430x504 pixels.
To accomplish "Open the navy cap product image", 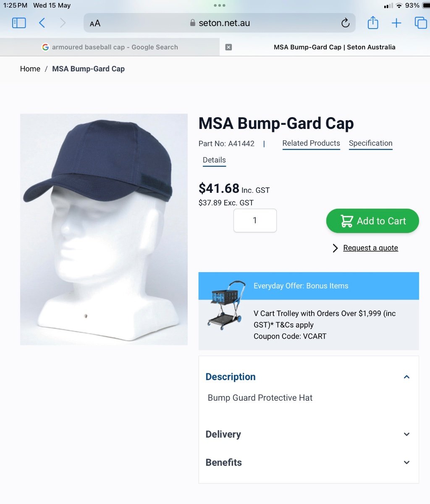I will (x=104, y=229).
